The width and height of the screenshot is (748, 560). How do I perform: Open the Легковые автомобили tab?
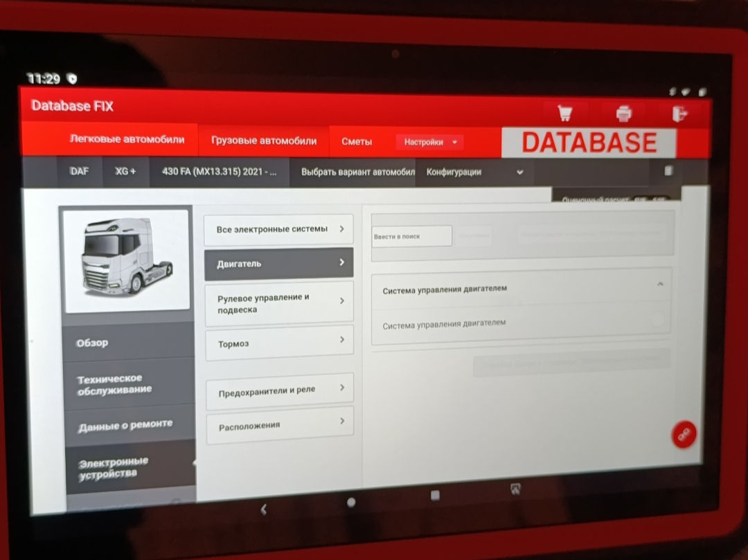127,139
